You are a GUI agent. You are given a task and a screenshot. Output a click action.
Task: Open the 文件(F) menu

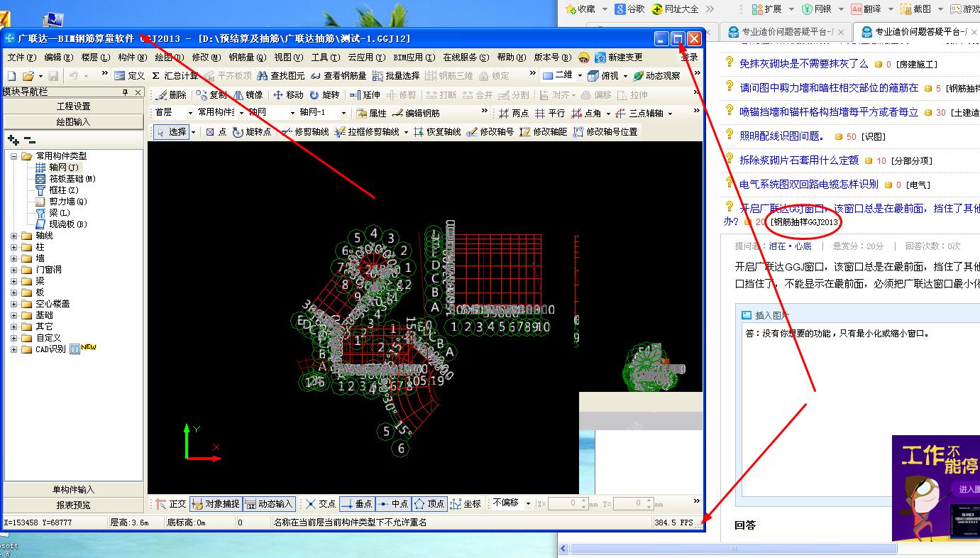[21, 57]
